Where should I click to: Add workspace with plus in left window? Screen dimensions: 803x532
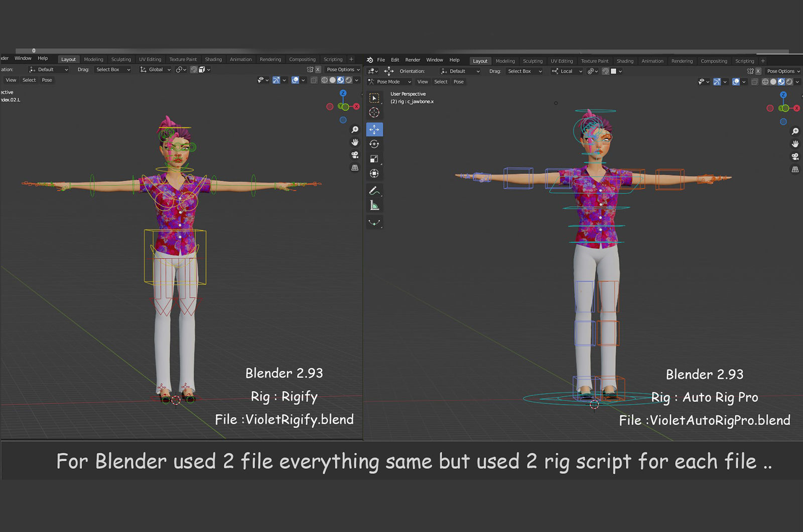click(351, 59)
